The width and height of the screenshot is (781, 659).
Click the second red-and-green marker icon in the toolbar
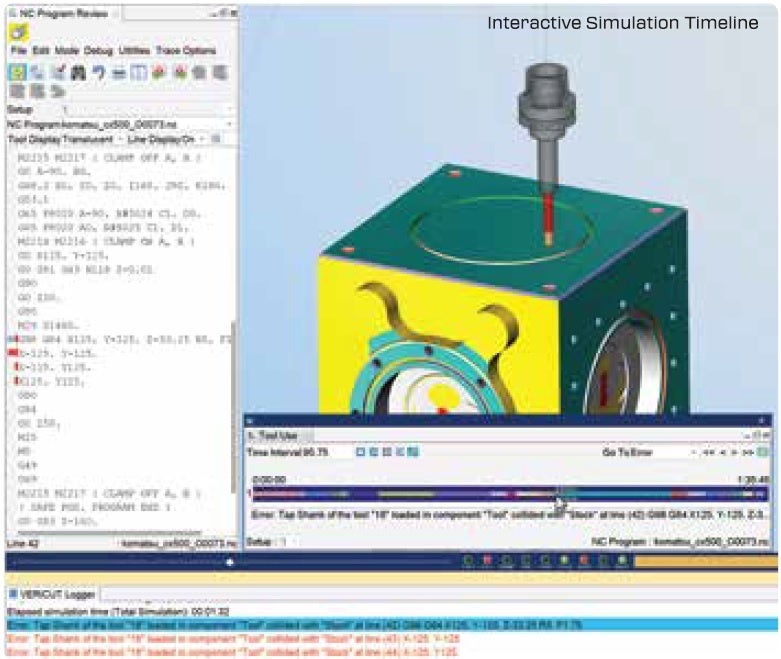click(x=180, y=73)
